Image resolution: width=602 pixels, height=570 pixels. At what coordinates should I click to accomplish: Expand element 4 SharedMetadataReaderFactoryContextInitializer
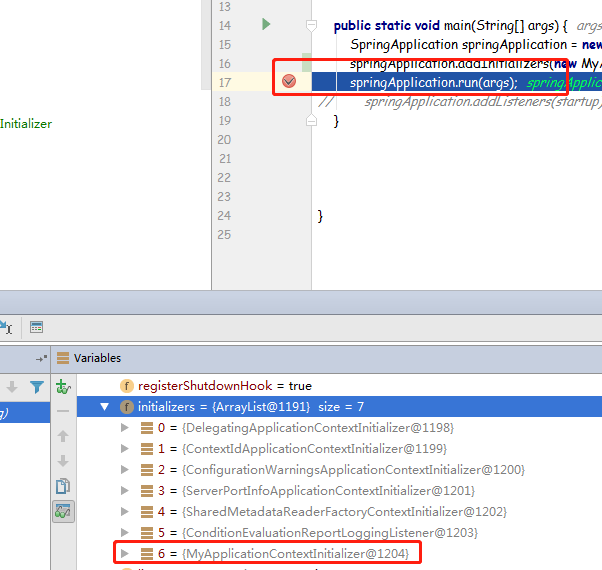124,511
